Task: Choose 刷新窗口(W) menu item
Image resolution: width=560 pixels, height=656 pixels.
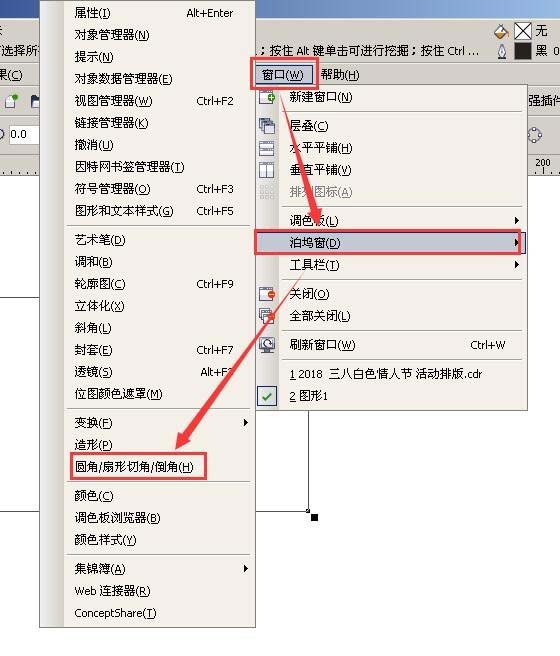Action: [392, 345]
